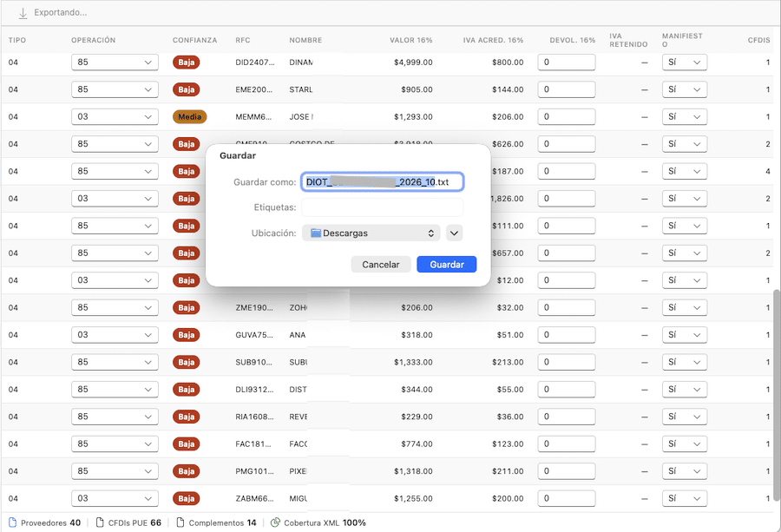Image resolution: width=781 pixels, height=532 pixels.
Task: Click the Proveedores 40 status text
Action: click(50, 522)
